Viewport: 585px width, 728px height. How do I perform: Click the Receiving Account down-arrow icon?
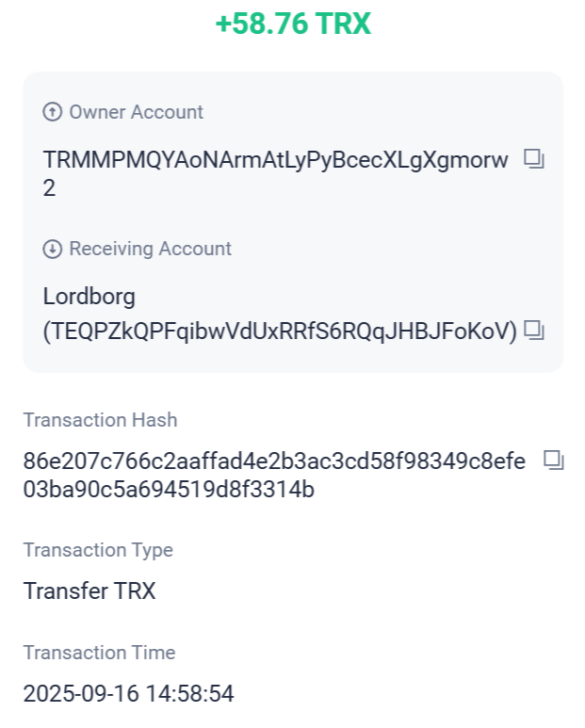coord(53,249)
